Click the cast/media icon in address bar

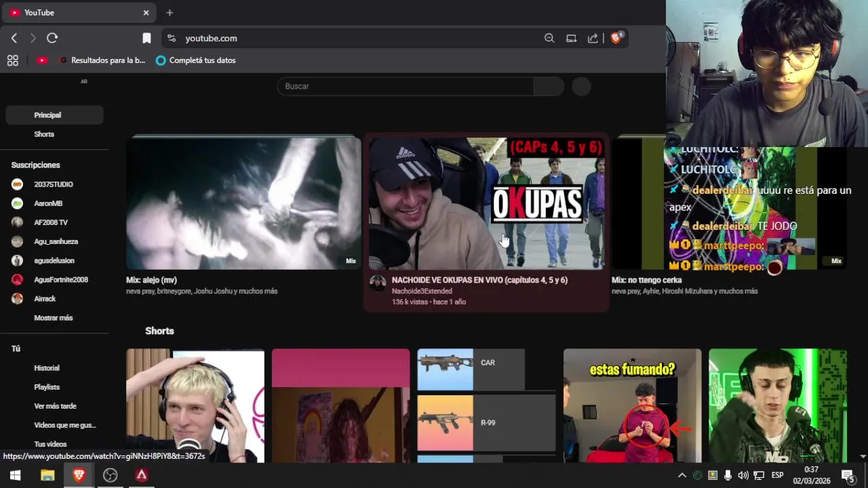click(x=571, y=39)
